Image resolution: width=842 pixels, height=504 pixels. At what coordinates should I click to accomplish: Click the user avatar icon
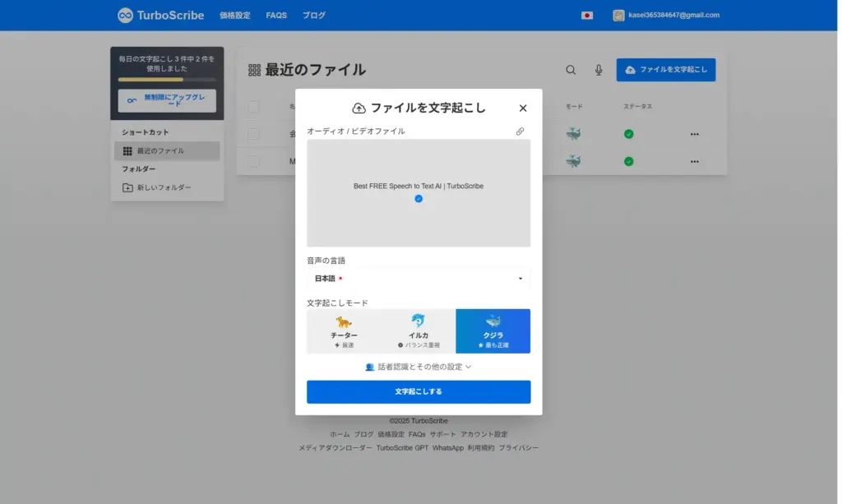[x=618, y=16]
